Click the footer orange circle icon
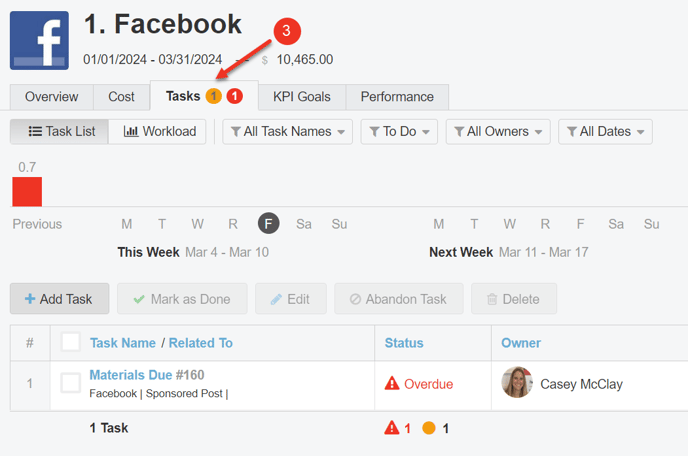Screen dimensions: 688x456 tap(429, 428)
